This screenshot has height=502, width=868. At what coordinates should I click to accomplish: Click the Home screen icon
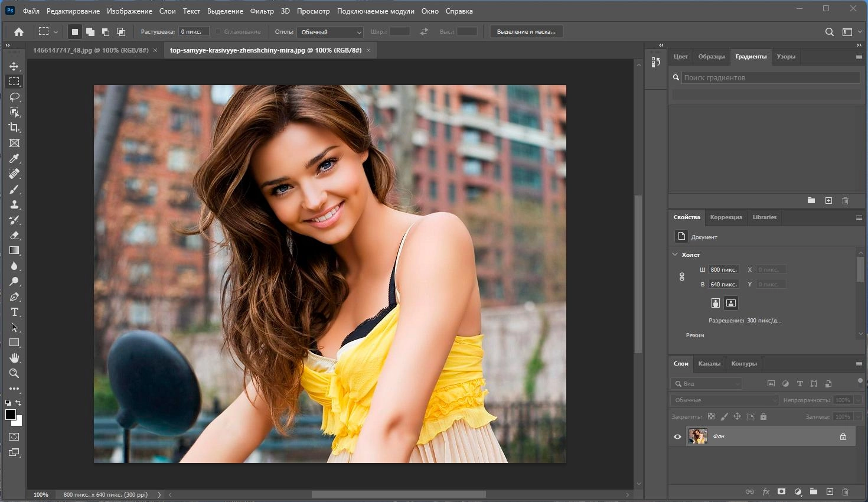click(19, 32)
